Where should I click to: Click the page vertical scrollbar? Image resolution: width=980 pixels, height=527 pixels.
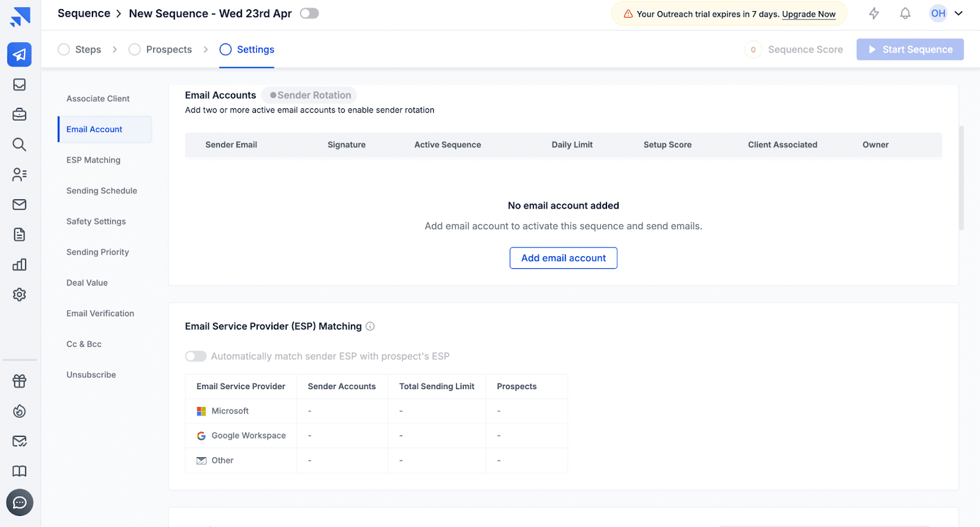pos(961,178)
